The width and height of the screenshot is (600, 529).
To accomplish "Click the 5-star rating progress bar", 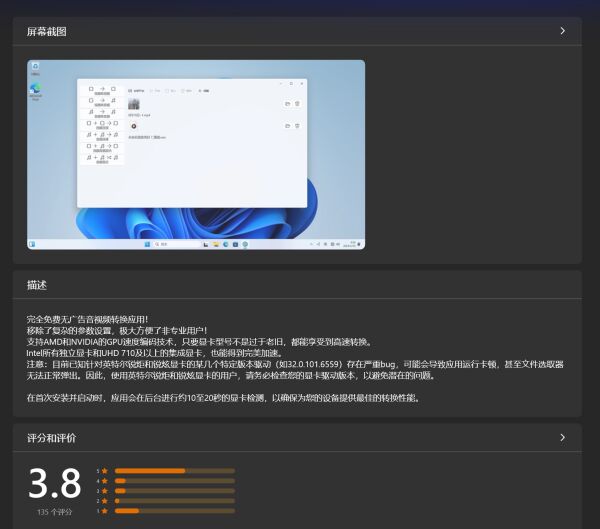I will point(175,471).
